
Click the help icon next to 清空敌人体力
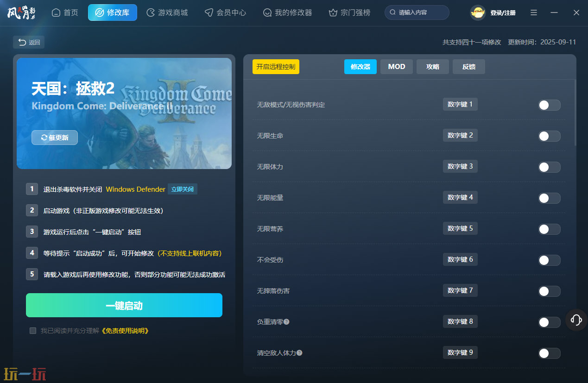(x=299, y=352)
